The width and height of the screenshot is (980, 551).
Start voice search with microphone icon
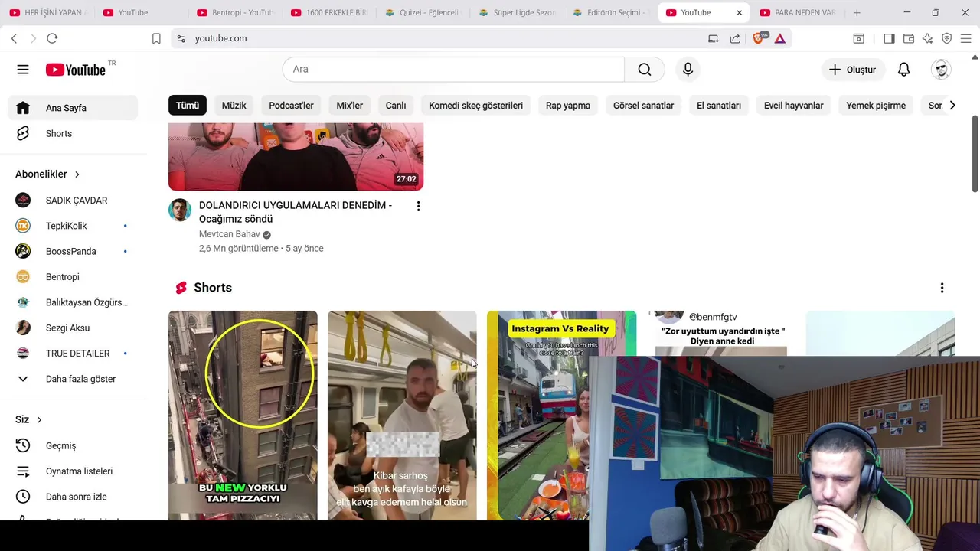(688, 70)
